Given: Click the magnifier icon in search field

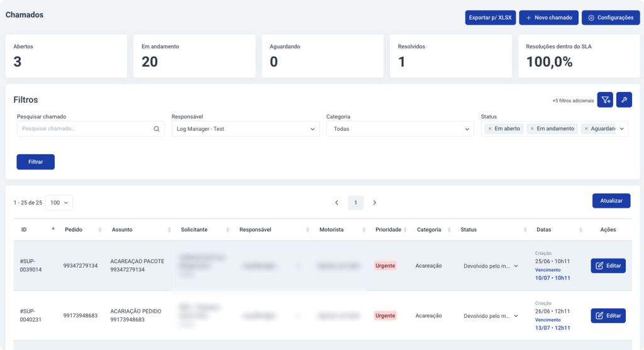Looking at the screenshot, I should pos(157,128).
